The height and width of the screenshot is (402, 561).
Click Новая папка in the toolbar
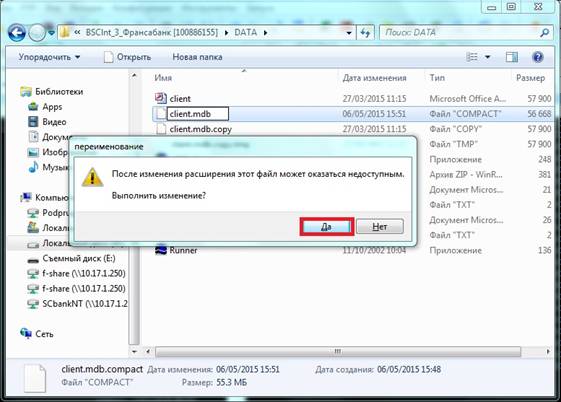tap(197, 57)
